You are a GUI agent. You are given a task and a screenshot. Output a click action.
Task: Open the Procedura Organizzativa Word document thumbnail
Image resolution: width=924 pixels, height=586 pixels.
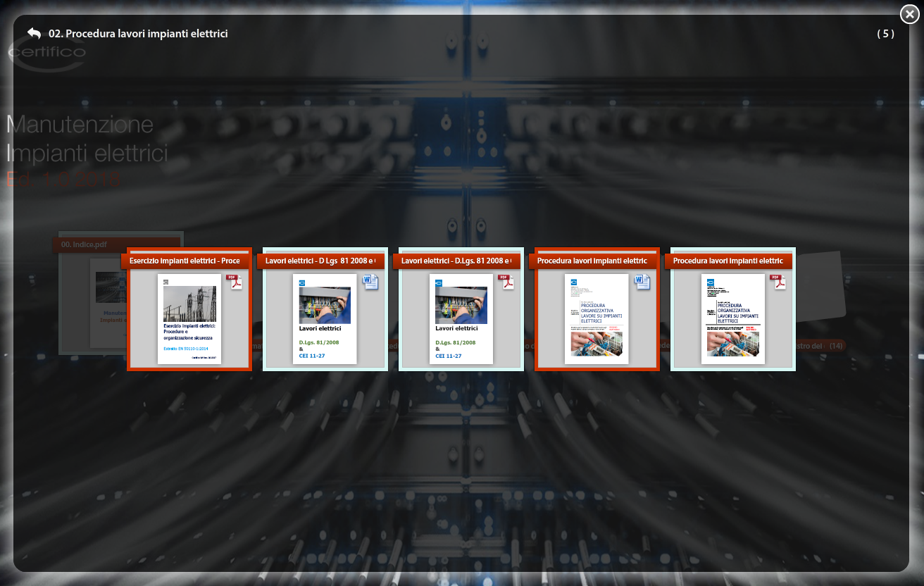click(x=597, y=319)
